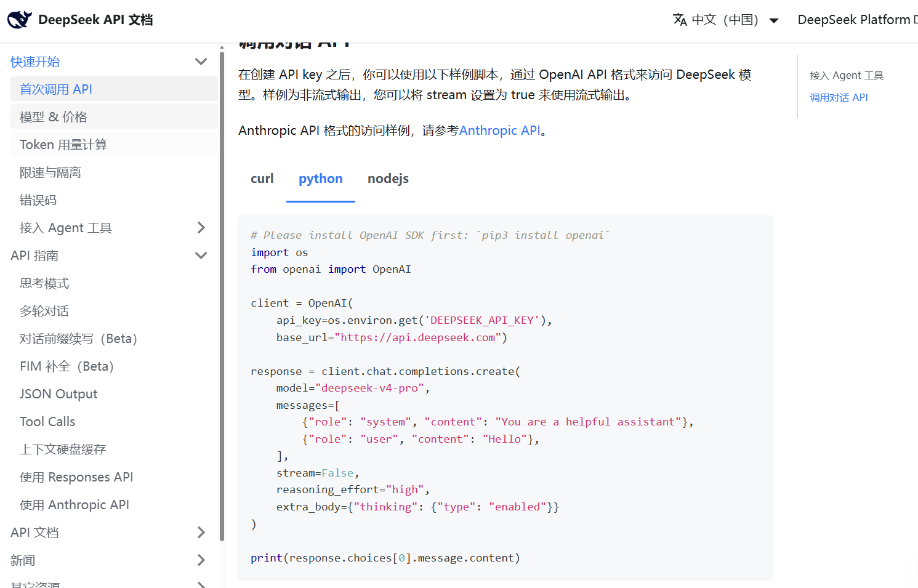Open the 中文（中国）language dropdown
The width and height of the screenshot is (918, 588).
(726, 20)
